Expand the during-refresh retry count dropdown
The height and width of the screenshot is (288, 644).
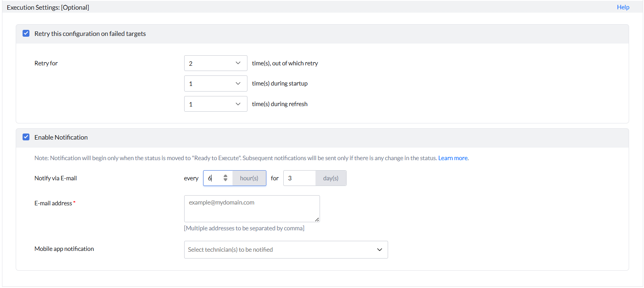(x=216, y=104)
